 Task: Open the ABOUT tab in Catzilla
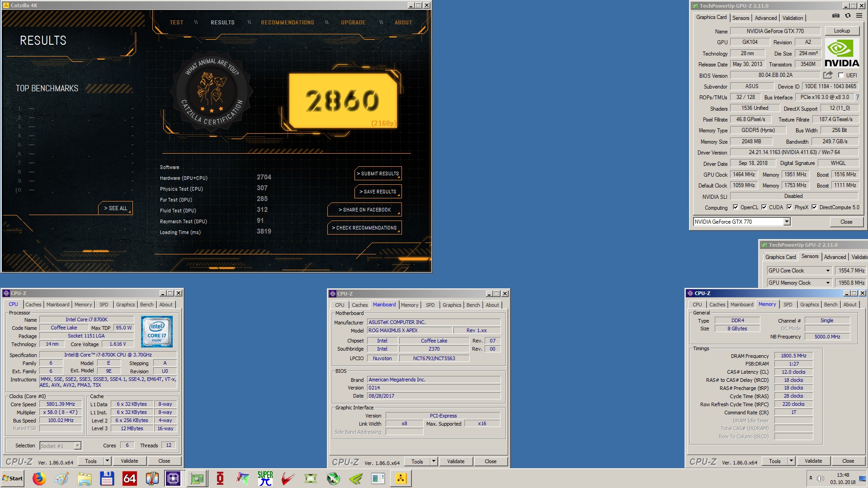[403, 23]
